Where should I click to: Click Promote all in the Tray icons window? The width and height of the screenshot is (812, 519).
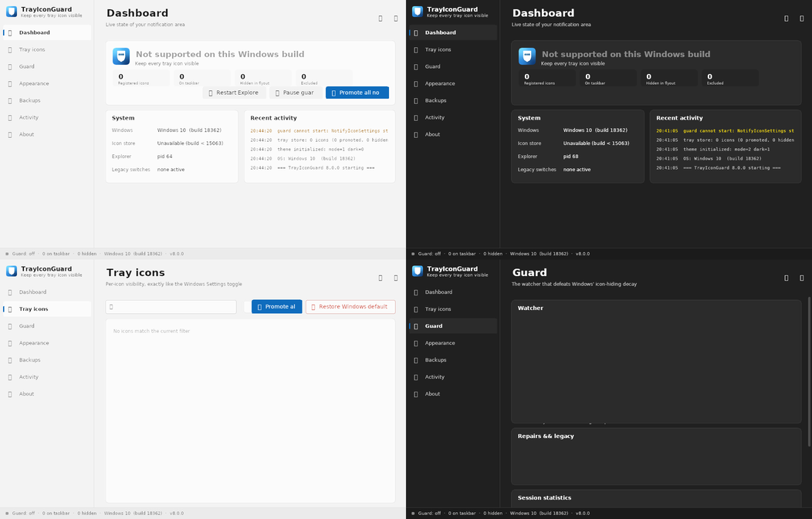pos(277,307)
